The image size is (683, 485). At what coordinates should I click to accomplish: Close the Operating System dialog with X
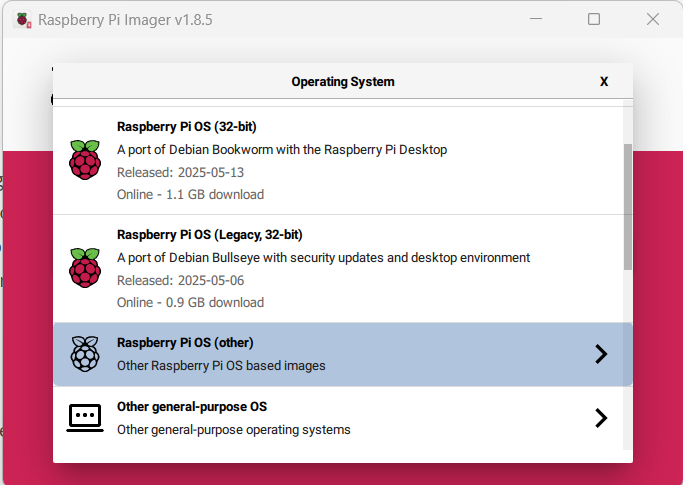coord(604,81)
